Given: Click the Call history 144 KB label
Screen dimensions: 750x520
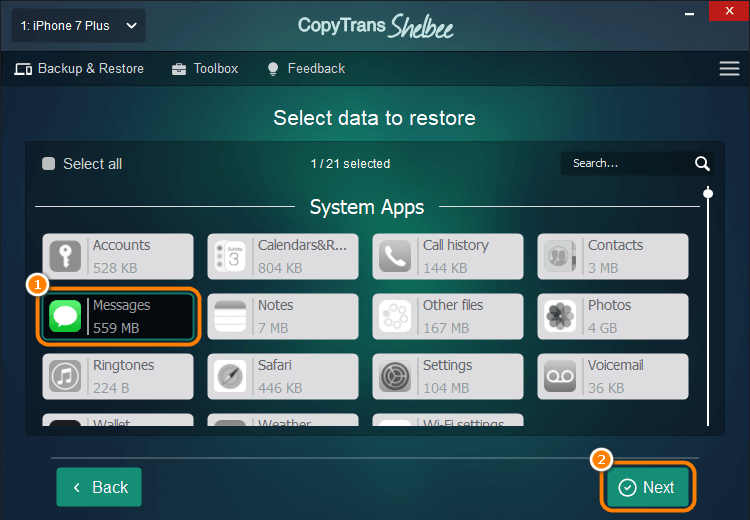Looking at the screenshot, I should (x=456, y=256).
